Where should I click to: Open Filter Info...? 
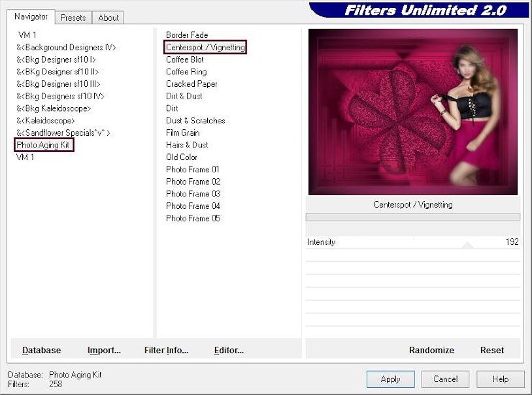tap(166, 350)
